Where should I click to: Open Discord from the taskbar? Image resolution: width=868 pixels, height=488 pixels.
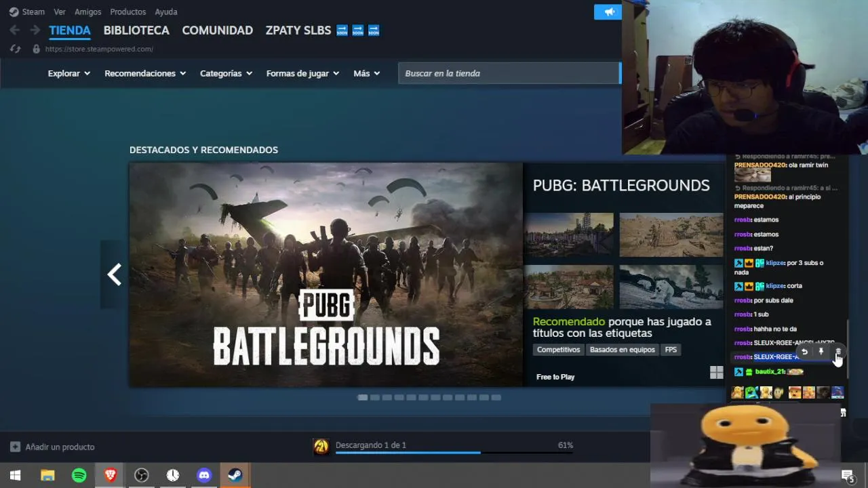(x=204, y=475)
